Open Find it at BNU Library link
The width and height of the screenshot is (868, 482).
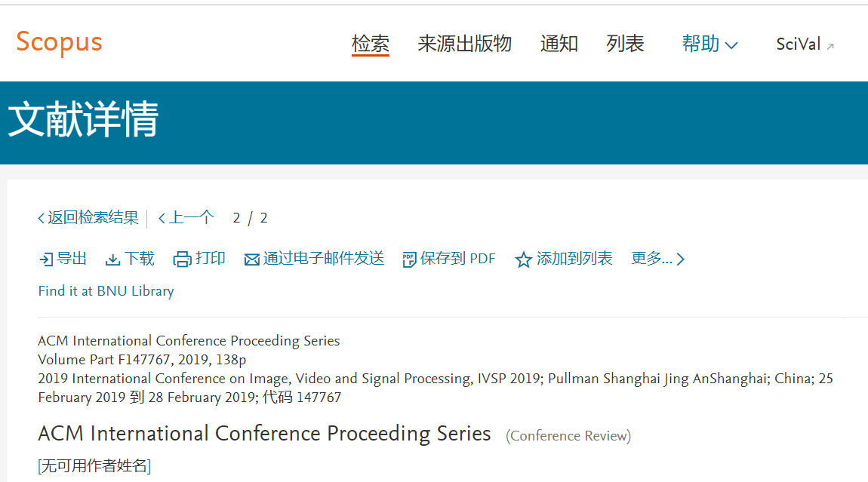pos(106,291)
